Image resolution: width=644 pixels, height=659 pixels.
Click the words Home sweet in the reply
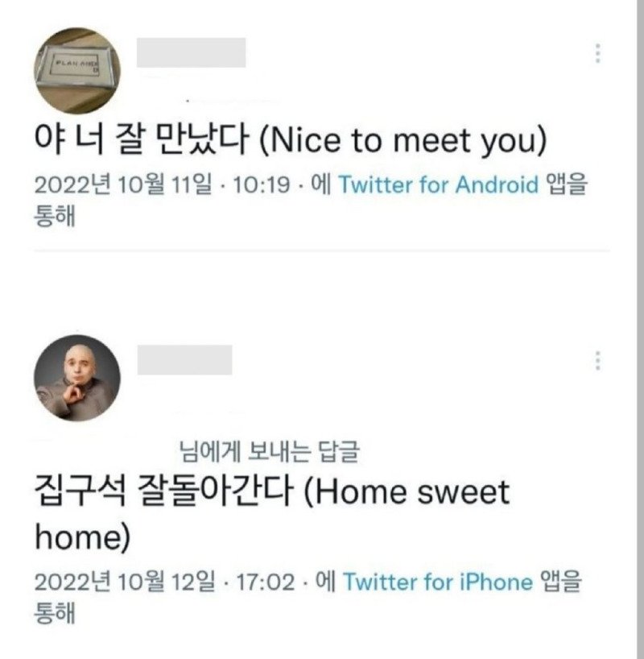(x=411, y=491)
